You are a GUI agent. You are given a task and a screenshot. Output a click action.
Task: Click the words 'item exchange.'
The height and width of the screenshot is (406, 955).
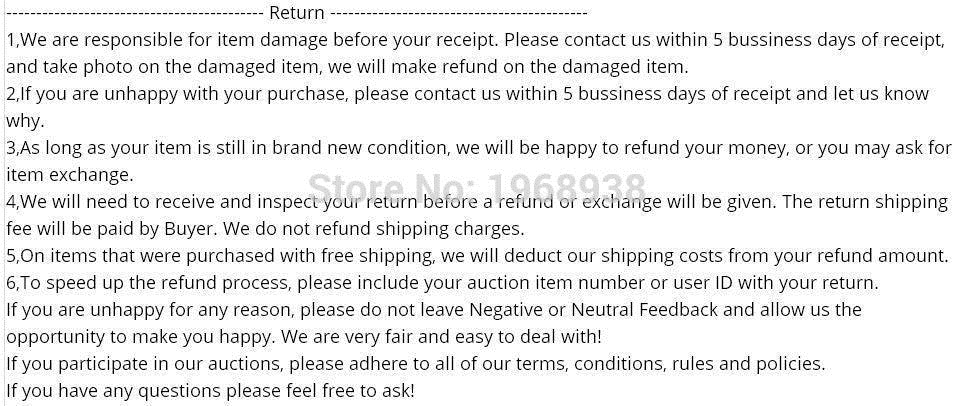(x=69, y=175)
